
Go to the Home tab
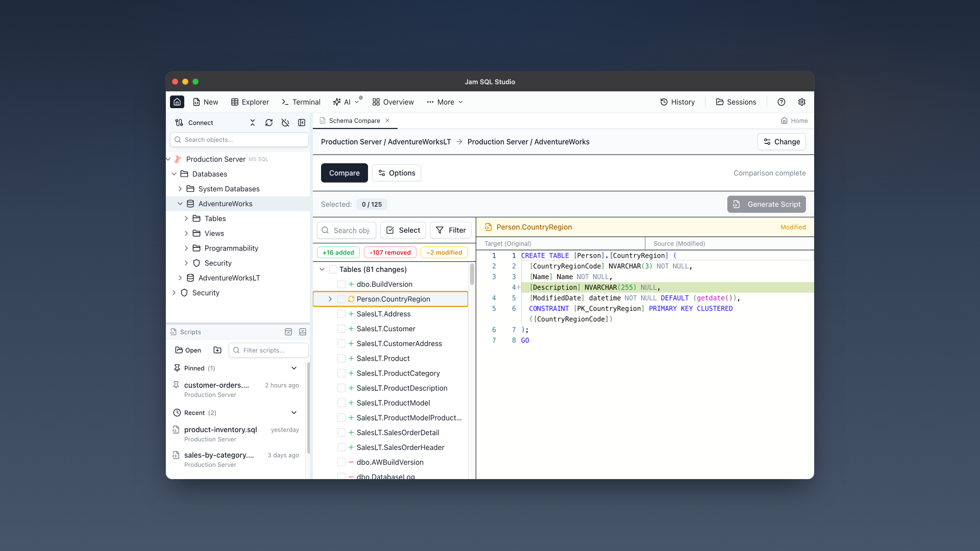click(x=794, y=120)
